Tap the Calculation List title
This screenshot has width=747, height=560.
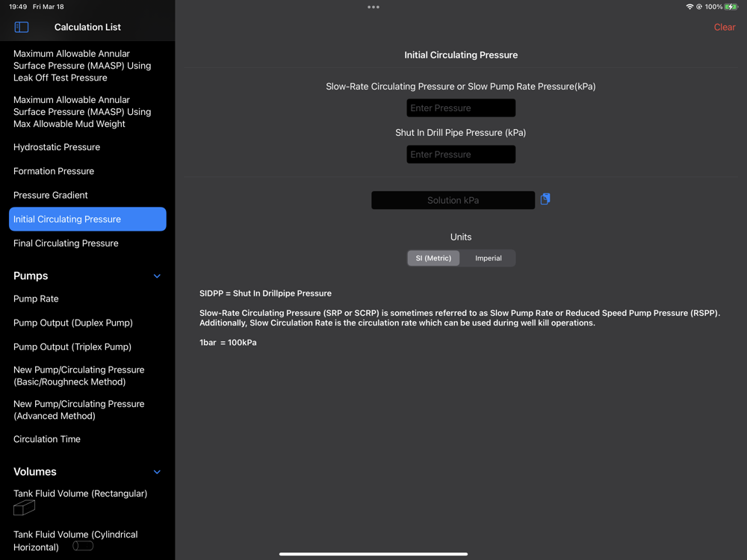87,27
